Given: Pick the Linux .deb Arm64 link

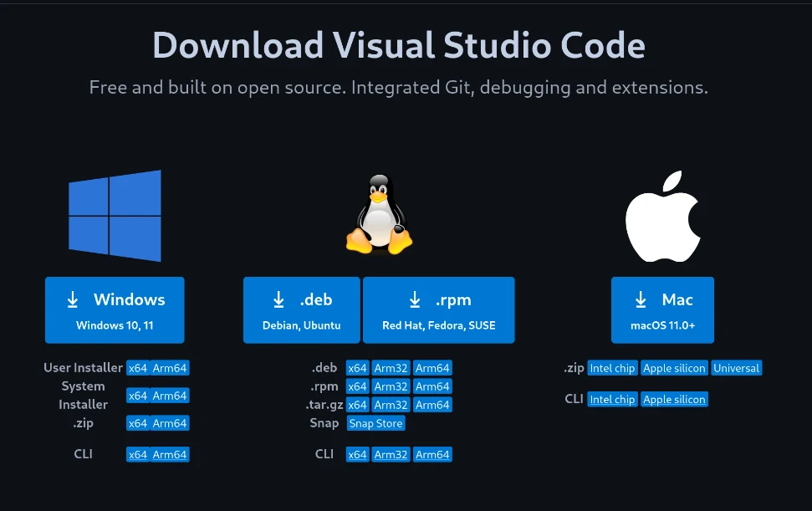Looking at the screenshot, I should click(x=432, y=368).
